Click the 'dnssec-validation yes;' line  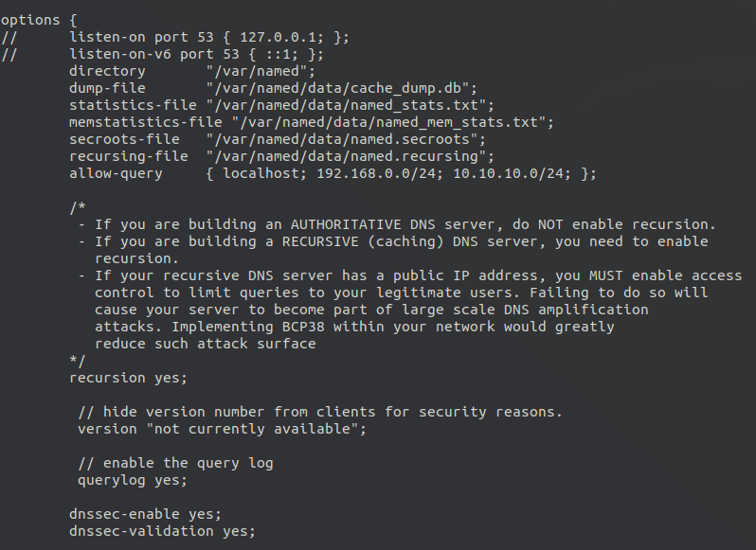pos(162,531)
